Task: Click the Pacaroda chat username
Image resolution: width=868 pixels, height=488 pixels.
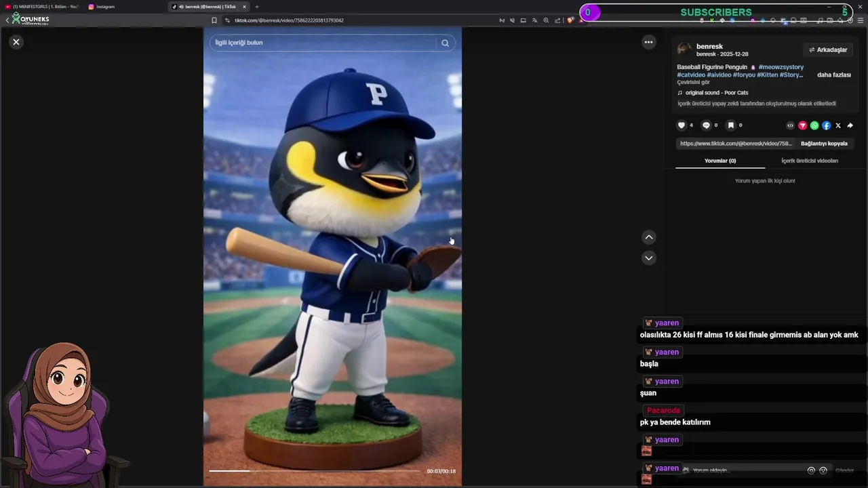Action: pyautogui.click(x=663, y=411)
